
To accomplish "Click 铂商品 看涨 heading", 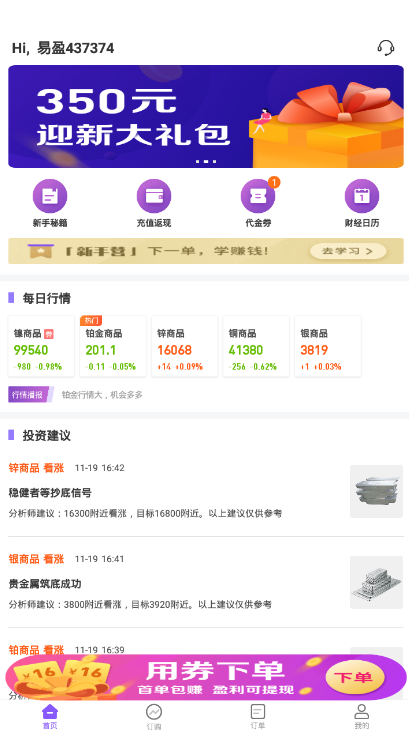I will pos(36,649).
